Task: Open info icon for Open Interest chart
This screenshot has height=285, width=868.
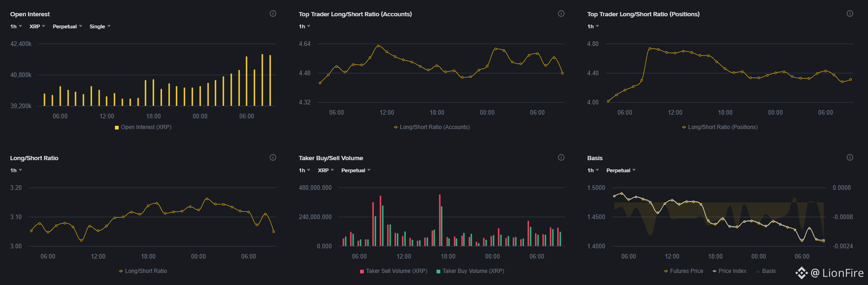Action: (x=273, y=13)
